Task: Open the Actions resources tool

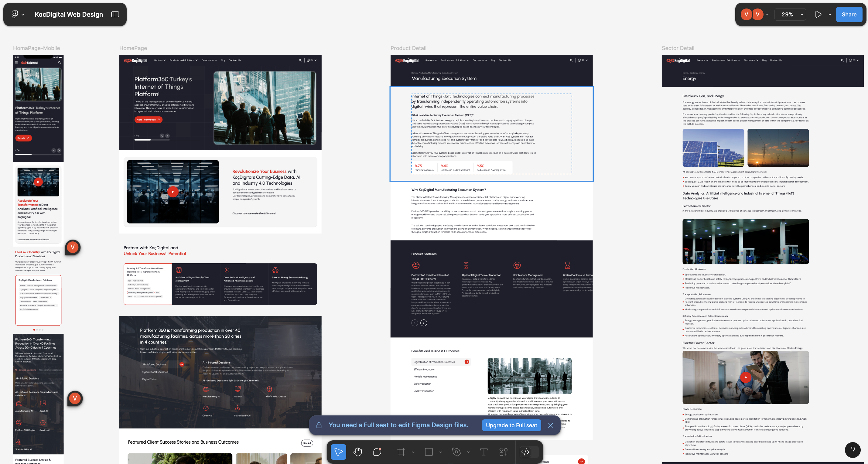Action: point(504,452)
